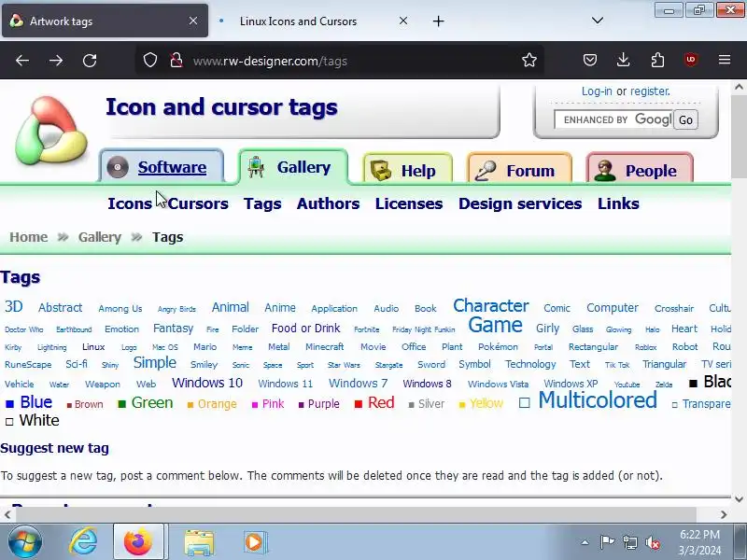The image size is (747, 560).
Task: Open the Minecraft tag
Action: point(324,346)
